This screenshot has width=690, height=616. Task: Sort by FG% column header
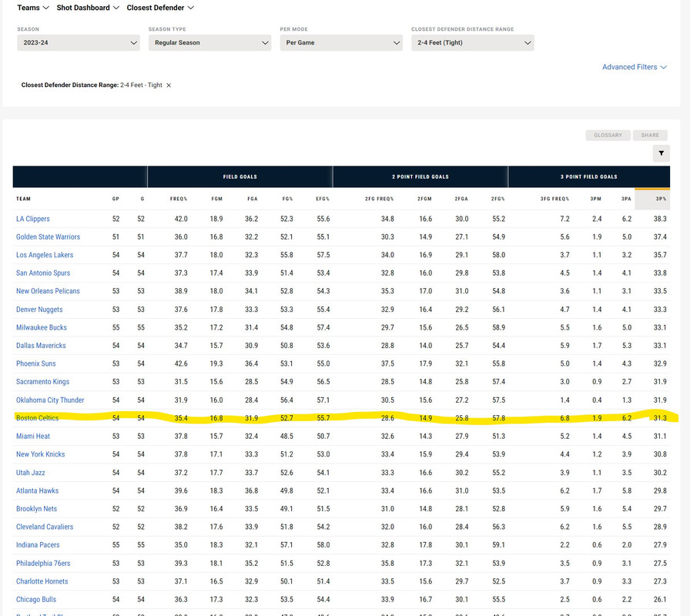click(x=288, y=199)
